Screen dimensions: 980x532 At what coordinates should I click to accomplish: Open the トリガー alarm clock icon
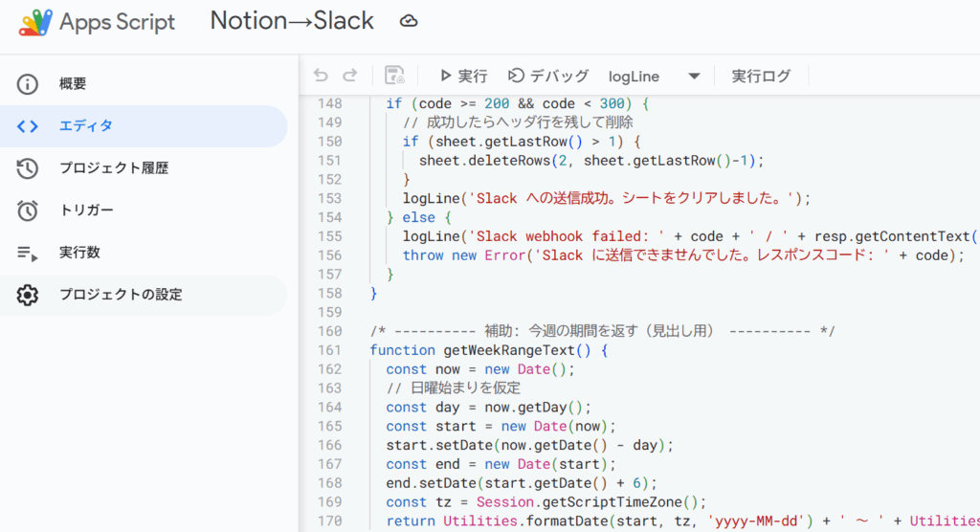[28, 211]
